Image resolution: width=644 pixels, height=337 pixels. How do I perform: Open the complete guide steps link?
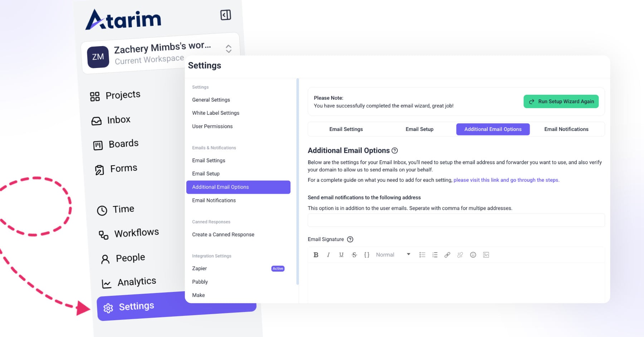pos(506,180)
